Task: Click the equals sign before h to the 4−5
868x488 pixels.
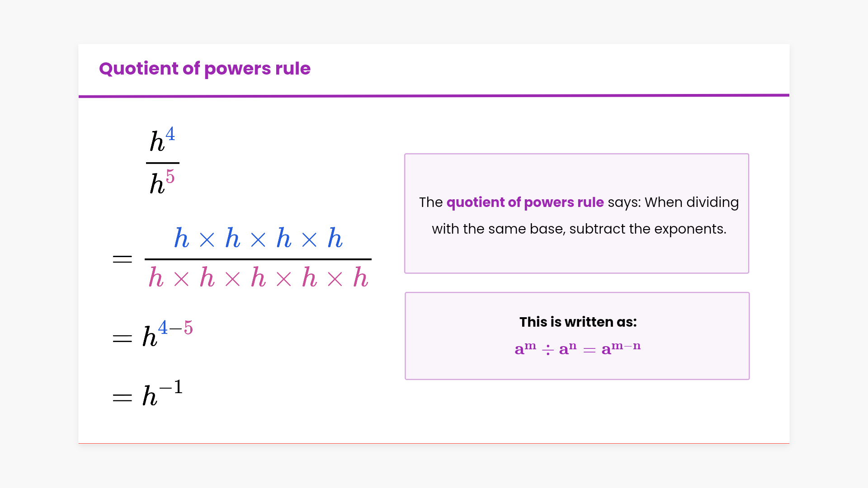Action: [122, 339]
